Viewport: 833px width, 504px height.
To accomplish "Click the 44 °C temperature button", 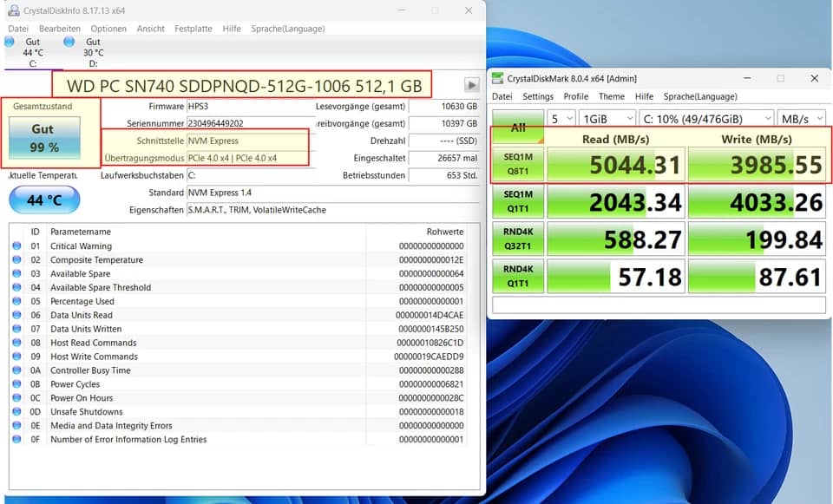I will [x=44, y=200].
